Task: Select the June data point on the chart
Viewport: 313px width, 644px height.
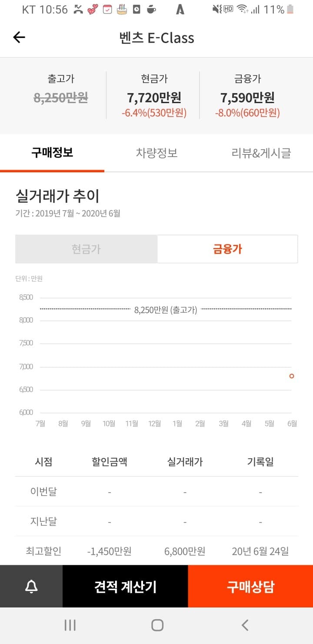Action: (291, 376)
